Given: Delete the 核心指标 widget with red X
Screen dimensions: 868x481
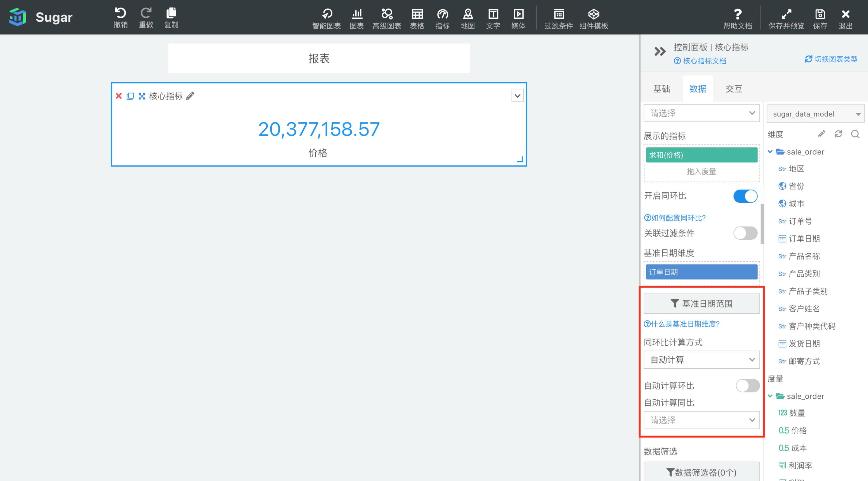Looking at the screenshot, I should (119, 96).
